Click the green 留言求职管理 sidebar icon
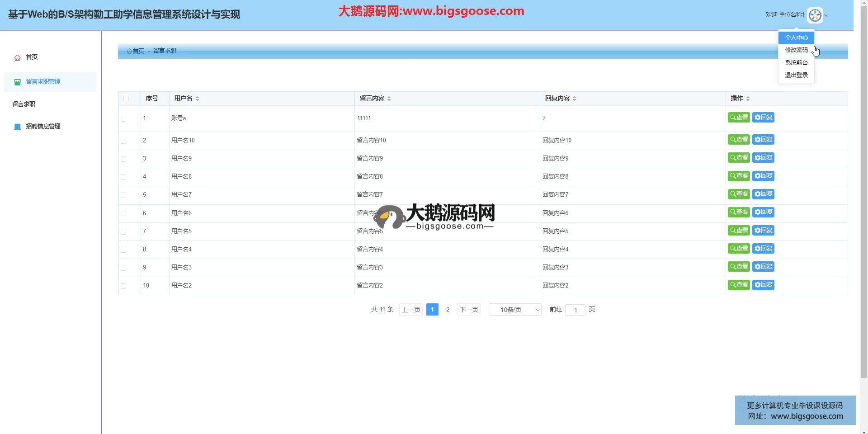Image resolution: width=868 pixels, height=434 pixels. coord(18,82)
